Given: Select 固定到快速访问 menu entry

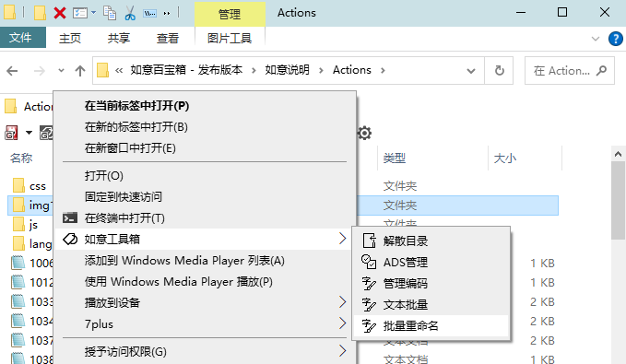Looking at the screenshot, I should click(205, 197).
